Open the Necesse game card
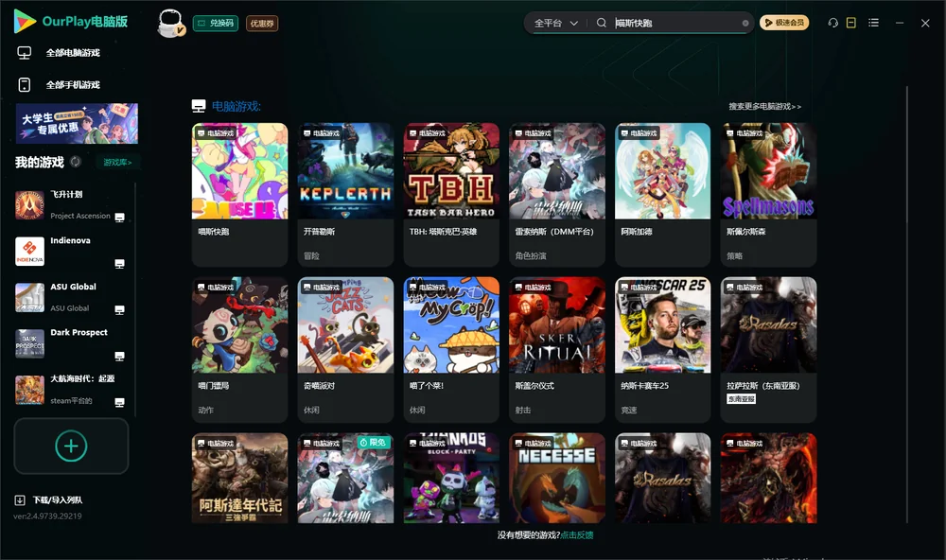Screen dimensions: 946x560 [x=557, y=478]
